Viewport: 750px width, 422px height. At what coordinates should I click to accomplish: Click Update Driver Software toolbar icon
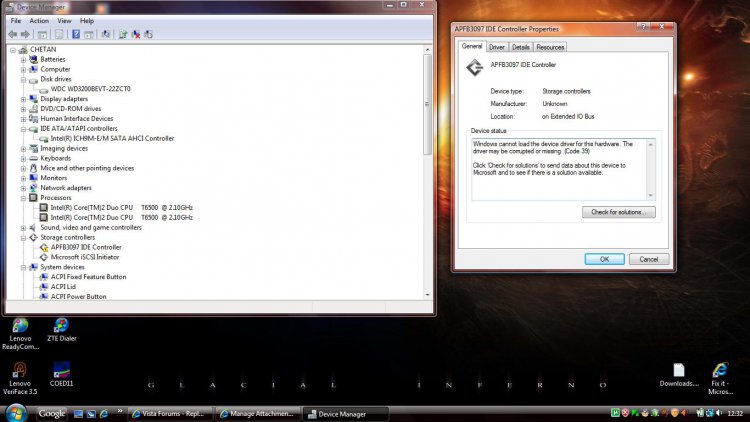pos(123,34)
